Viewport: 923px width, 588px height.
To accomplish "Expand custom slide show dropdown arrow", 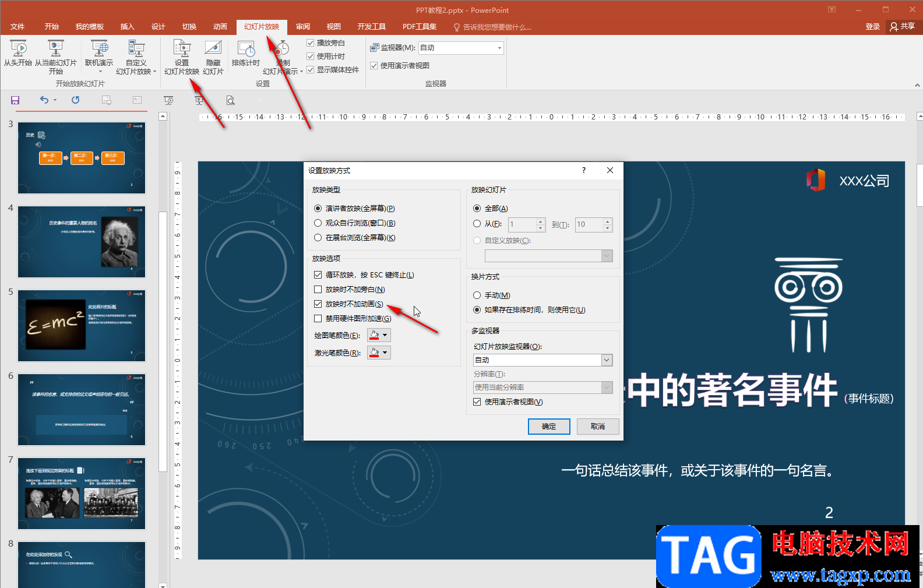I will pos(154,72).
